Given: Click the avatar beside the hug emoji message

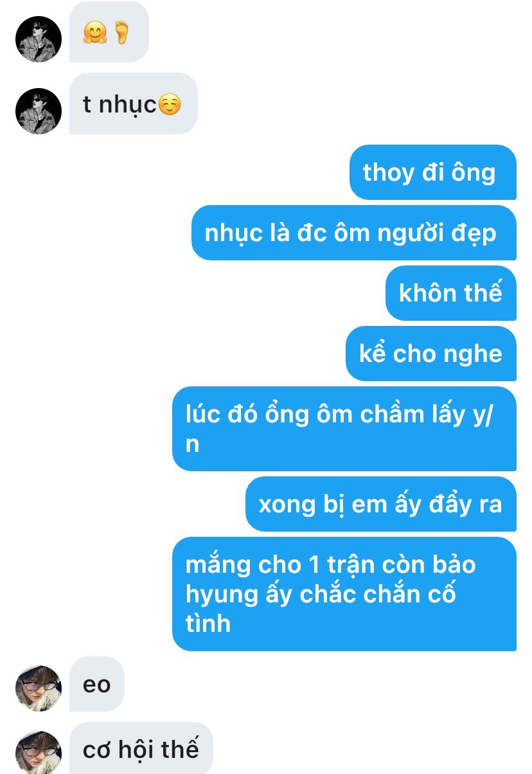Looking at the screenshot, I should tap(39, 39).
